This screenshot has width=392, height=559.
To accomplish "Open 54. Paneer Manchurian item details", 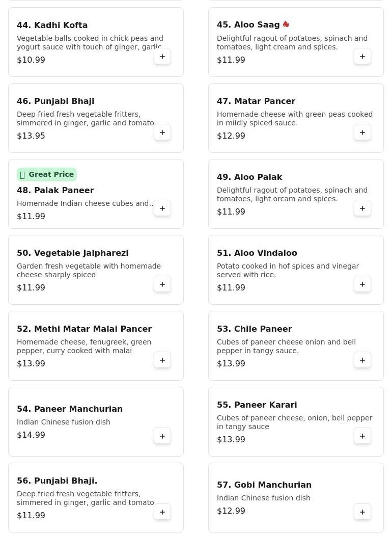I will pyautogui.click(x=70, y=409).
